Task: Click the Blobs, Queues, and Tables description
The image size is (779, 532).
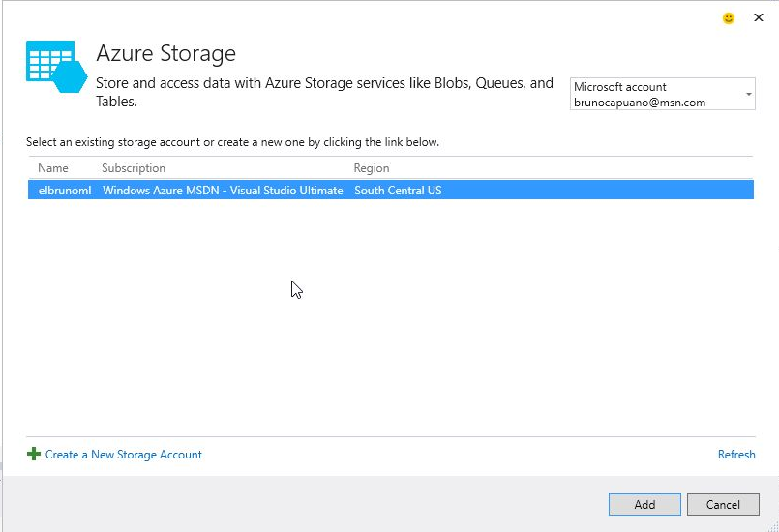Action: coord(324,92)
